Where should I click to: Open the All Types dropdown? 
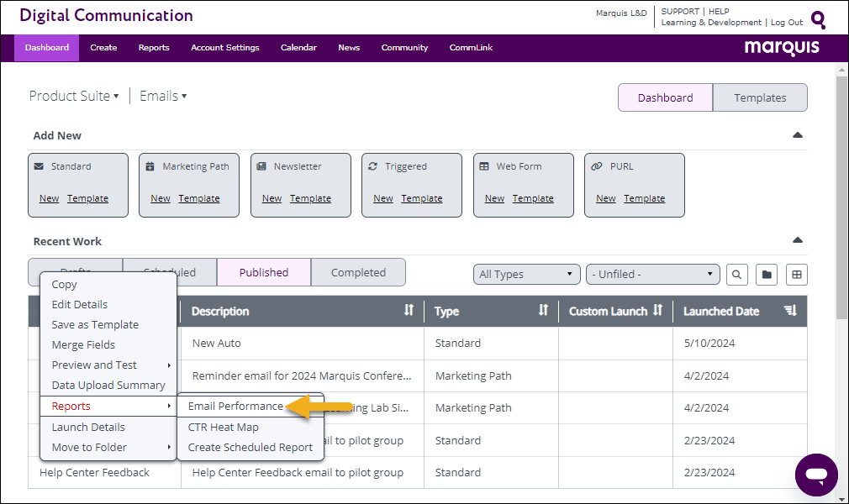coord(527,275)
